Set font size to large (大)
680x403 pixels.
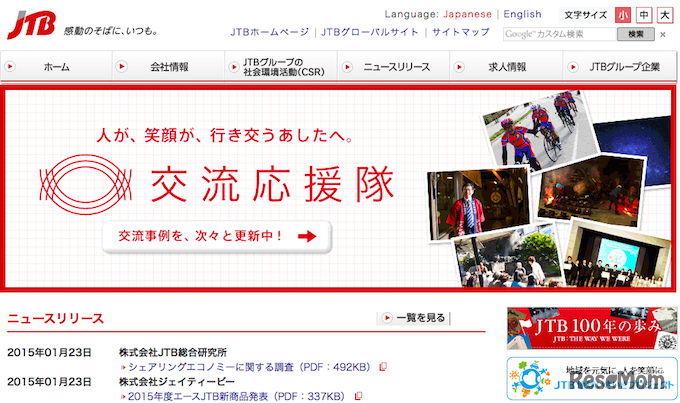pos(664,15)
